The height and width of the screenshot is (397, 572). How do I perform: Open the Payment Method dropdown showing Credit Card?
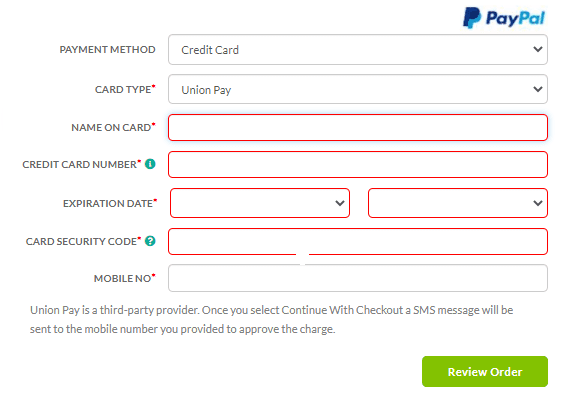click(358, 50)
